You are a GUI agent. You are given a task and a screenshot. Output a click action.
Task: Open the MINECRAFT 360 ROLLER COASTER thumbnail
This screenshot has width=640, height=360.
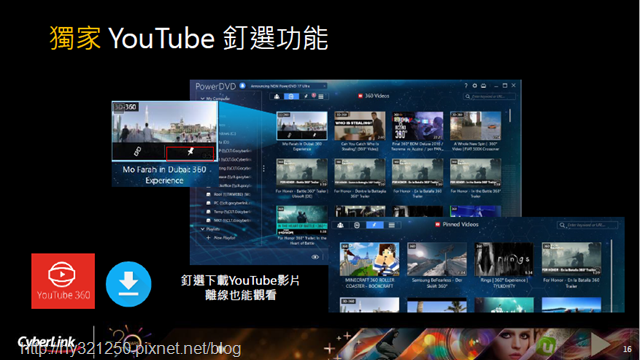pyautogui.click(x=369, y=260)
